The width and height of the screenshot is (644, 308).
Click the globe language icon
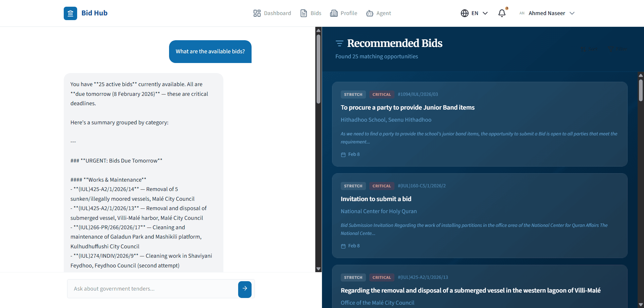(x=465, y=13)
